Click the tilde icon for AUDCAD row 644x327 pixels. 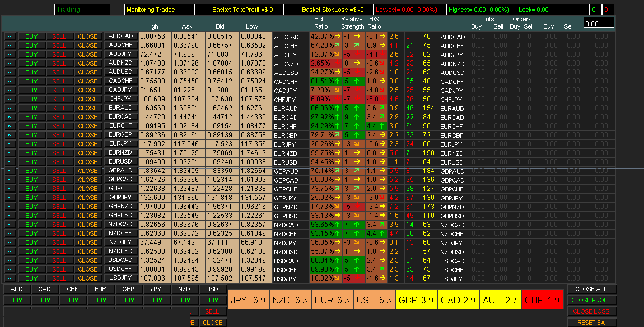coord(10,36)
